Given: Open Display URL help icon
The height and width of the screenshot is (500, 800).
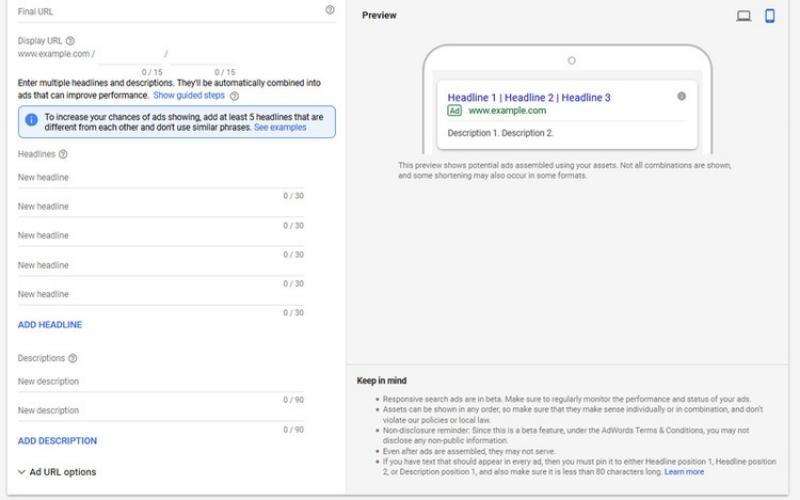Looking at the screenshot, I should [70, 41].
